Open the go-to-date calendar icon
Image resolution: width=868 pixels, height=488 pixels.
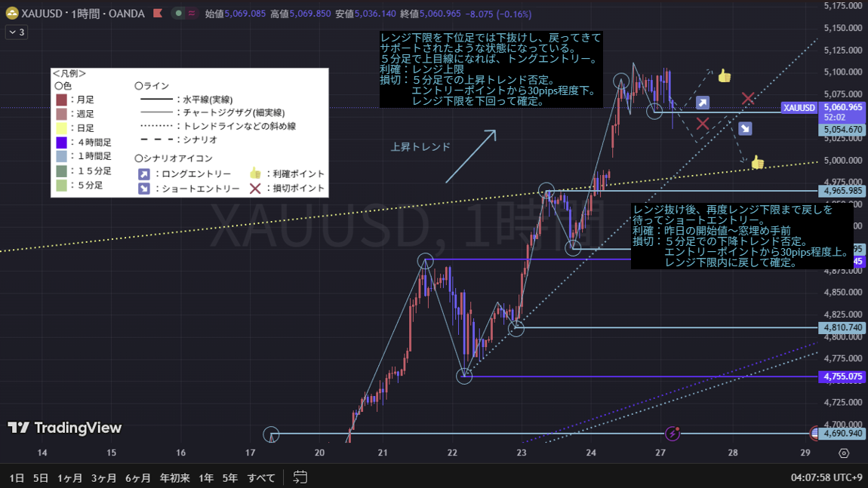(x=300, y=477)
